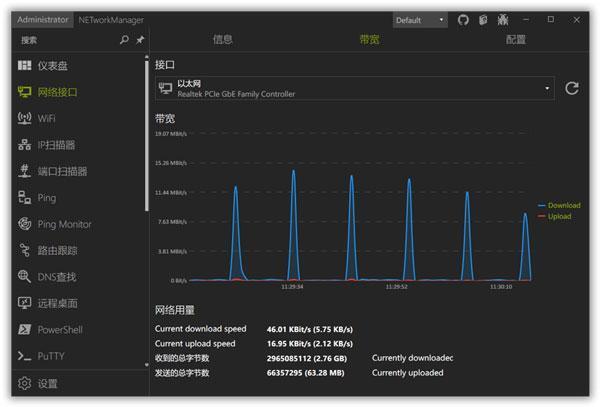Viewport: 600px width, 407px height.
Task: Open the 路由跟踪 traceroute icon
Action: [x=24, y=250]
